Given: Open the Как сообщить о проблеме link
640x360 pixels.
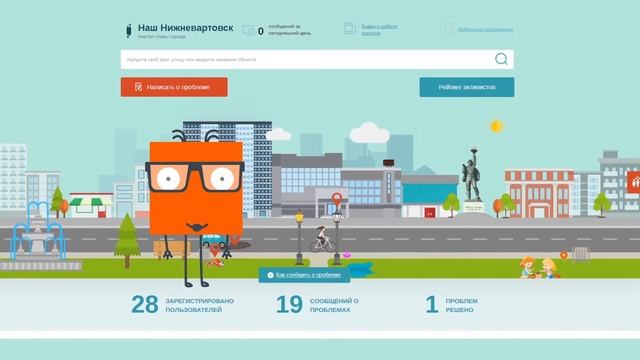Looking at the screenshot, I should (x=308, y=275).
